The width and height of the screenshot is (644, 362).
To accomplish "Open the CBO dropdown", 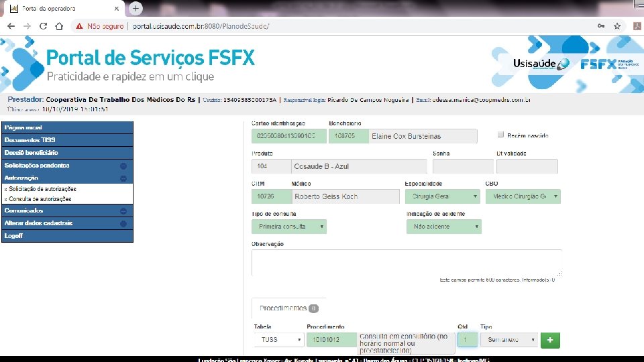I will click(523, 196).
